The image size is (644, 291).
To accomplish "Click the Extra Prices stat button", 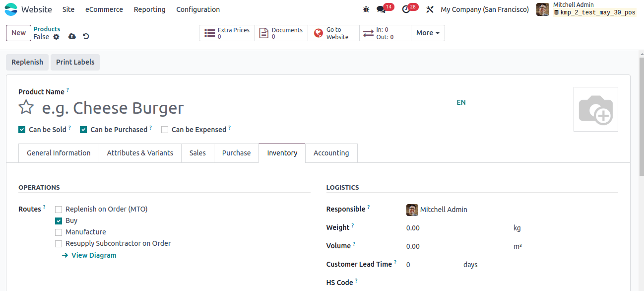I will coord(227,33).
